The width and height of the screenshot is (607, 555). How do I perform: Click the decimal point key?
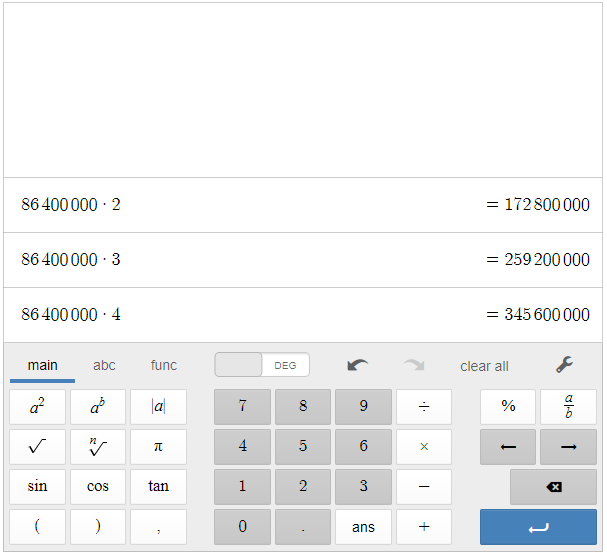pos(303,527)
